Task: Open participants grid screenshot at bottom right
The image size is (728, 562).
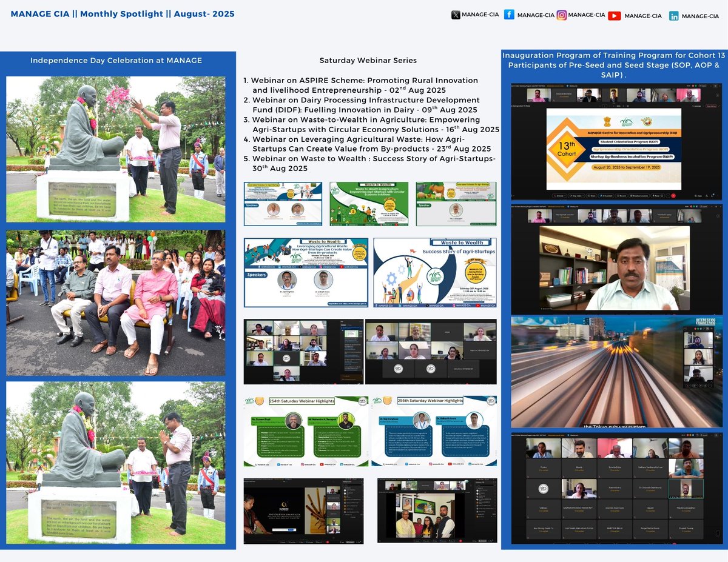Action: (616, 488)
